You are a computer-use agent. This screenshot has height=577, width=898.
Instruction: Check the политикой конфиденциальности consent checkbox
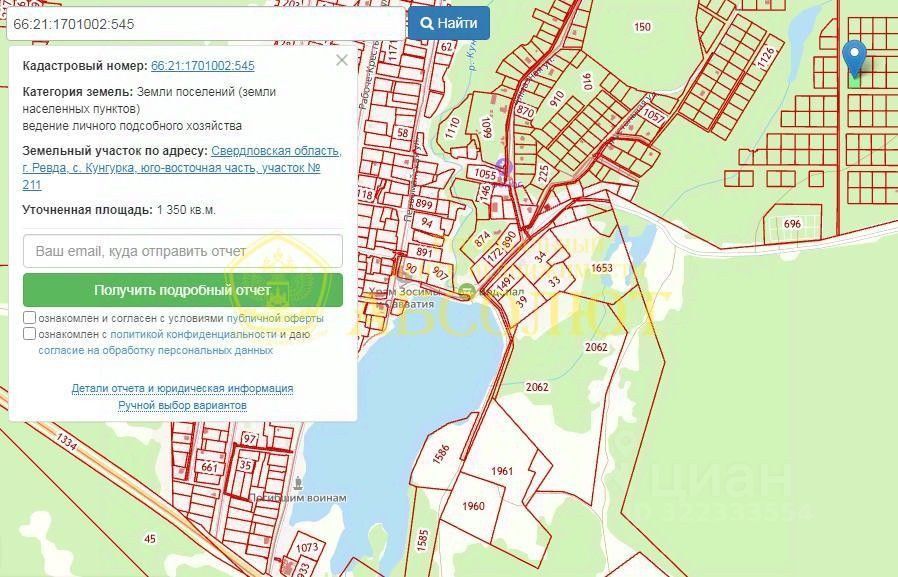(x=29, y=334)
